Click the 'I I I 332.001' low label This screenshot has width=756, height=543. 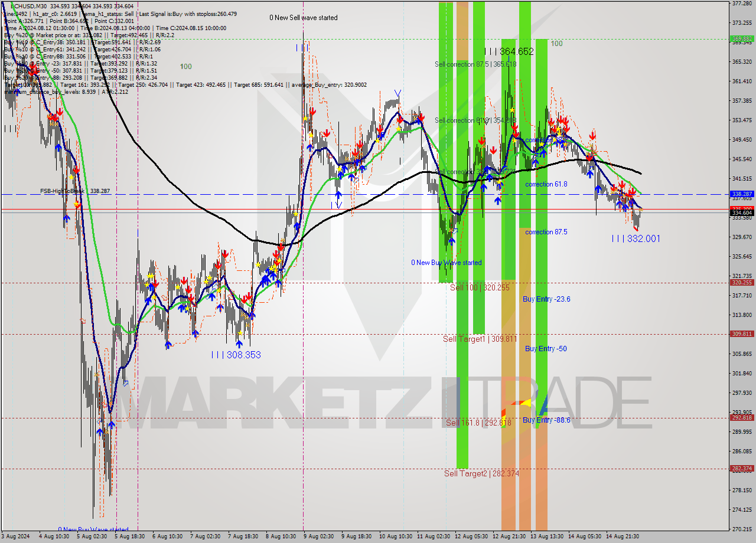(x=636, y=238)
